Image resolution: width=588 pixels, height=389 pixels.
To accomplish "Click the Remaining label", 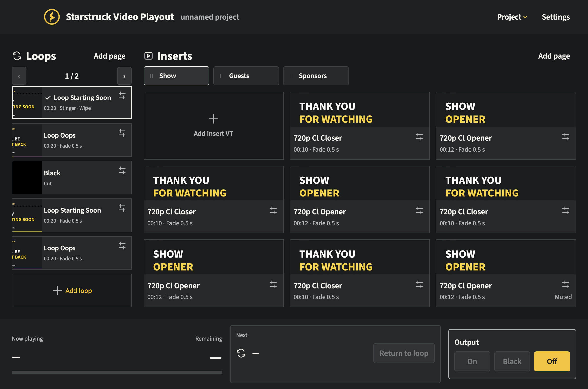I will point(209,339).
